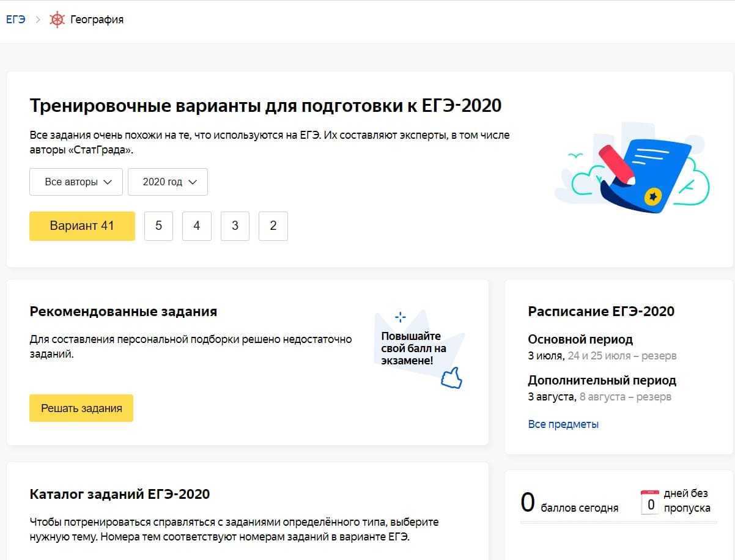Select География in the breadcrumb

point(97,20)
